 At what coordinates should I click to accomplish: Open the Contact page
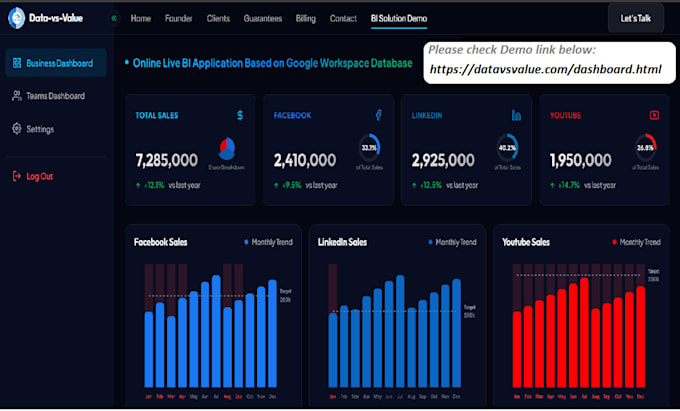point(343,19)
